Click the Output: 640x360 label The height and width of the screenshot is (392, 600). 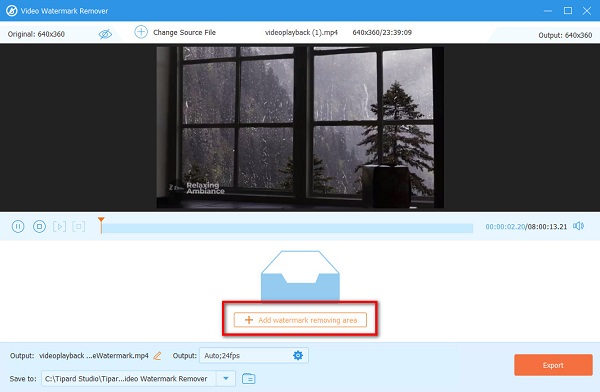coord(565,35)
